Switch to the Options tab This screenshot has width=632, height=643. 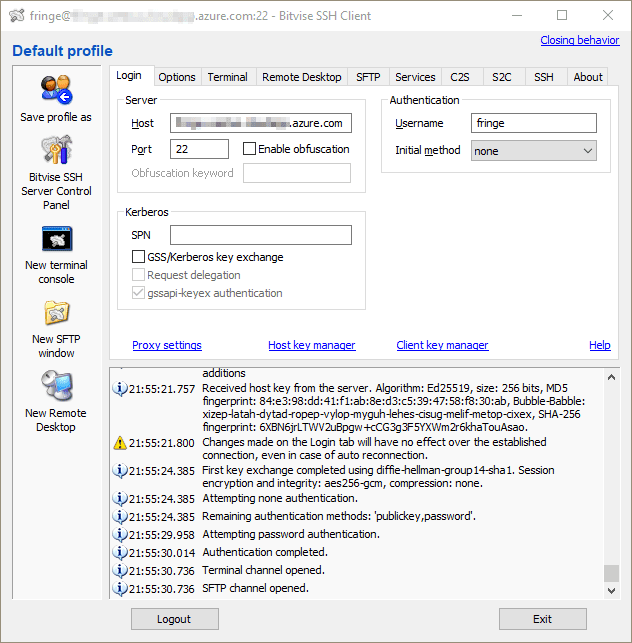click(177, 77)
